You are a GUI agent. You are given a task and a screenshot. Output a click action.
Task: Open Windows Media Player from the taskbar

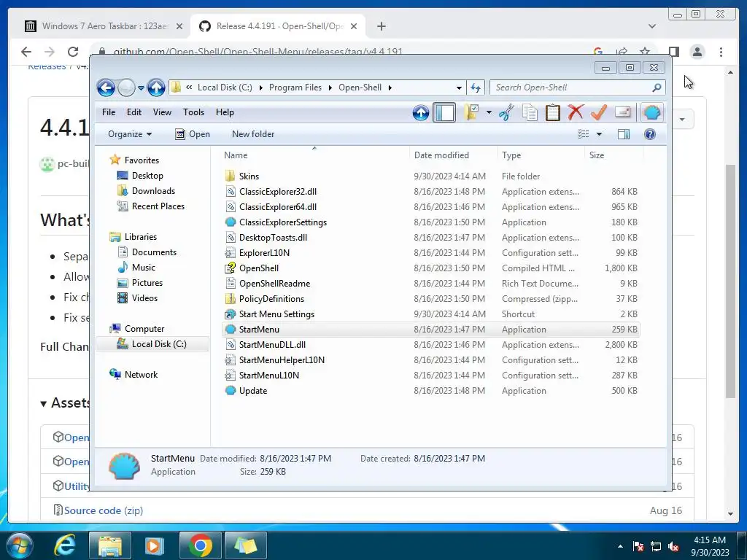pyautogui.click(x=155, y=545)
